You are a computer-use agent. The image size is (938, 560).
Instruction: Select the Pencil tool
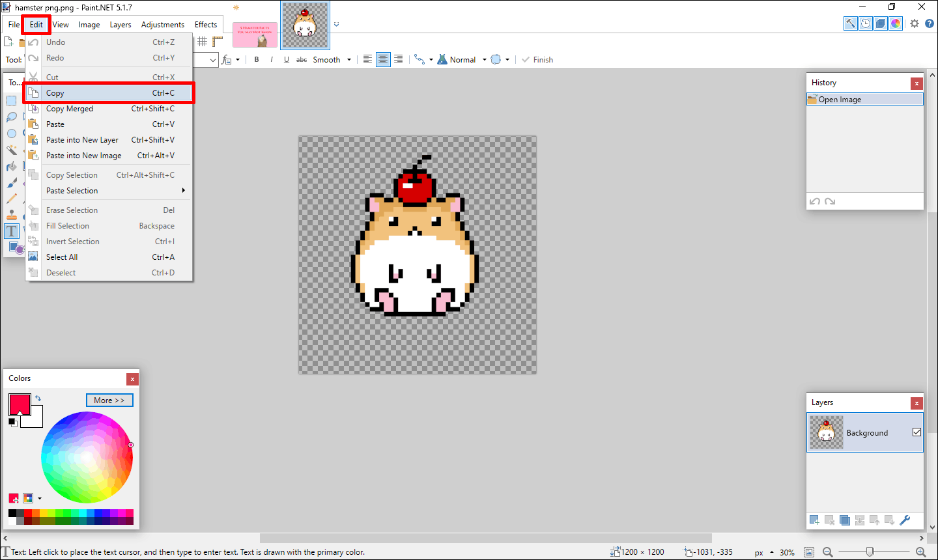click(12, 199)
